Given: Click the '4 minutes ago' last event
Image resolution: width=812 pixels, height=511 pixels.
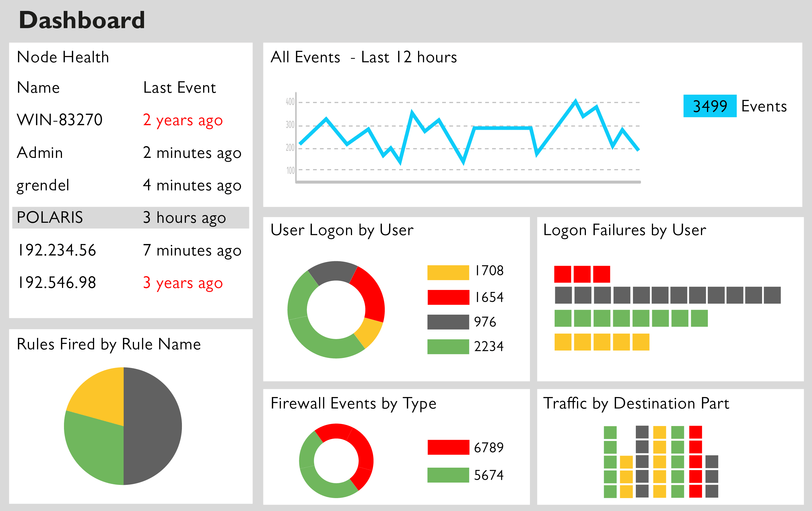Looking at the screenshot, I should click(192, 186).
